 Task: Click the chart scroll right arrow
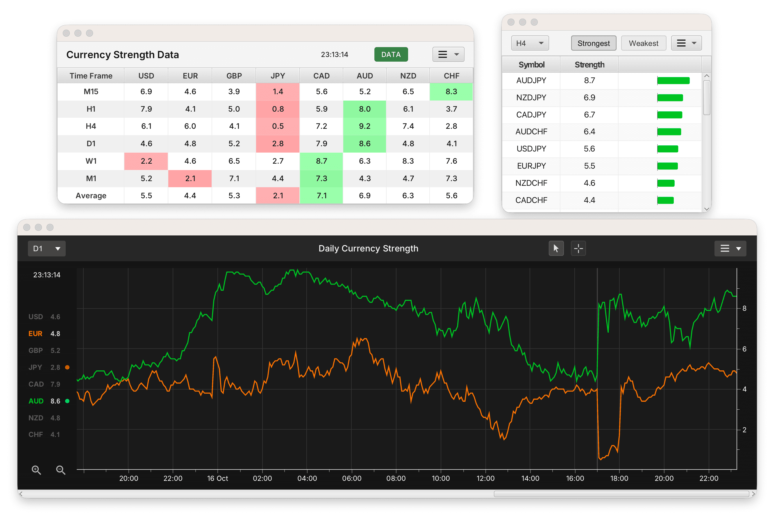[x=753, y=494]
